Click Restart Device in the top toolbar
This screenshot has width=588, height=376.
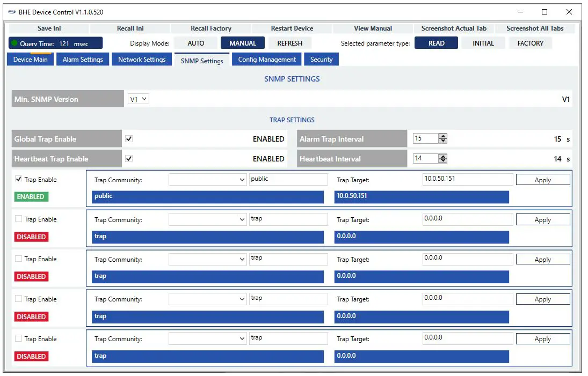(x=292, y=28)
